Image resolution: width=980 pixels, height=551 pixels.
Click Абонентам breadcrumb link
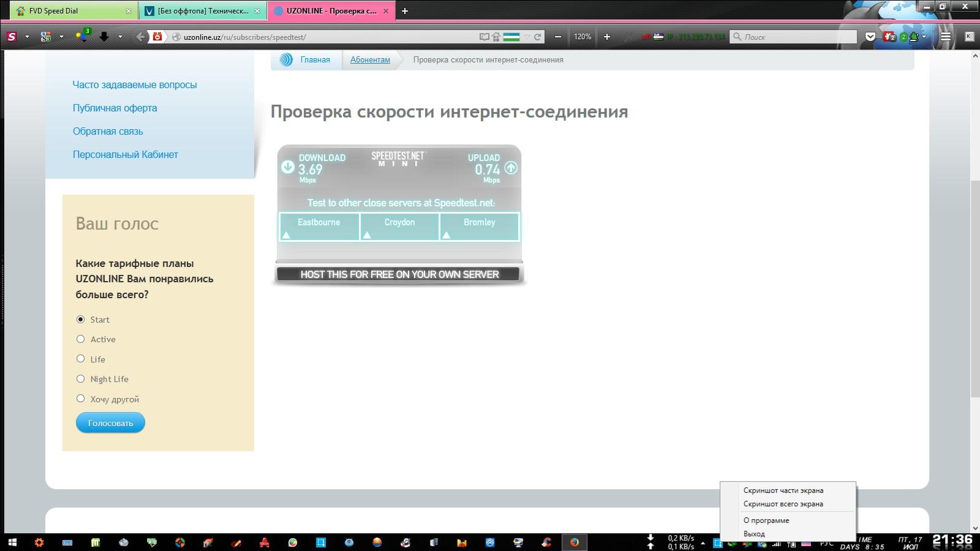pos(370,59)
